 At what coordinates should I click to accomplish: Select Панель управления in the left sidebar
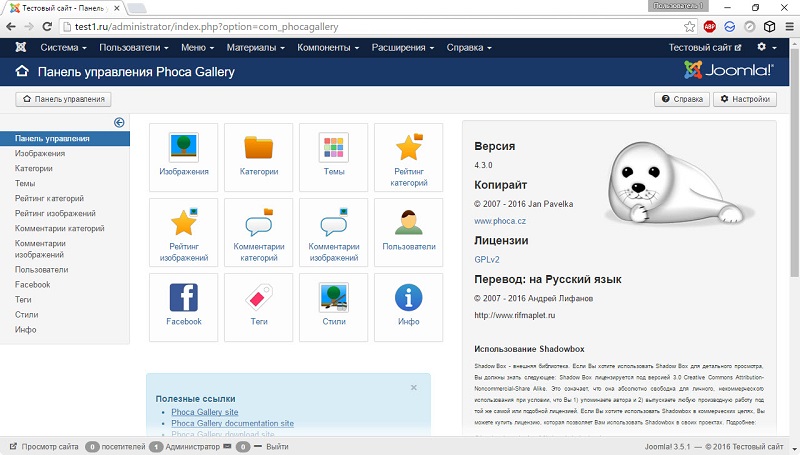pos(65,138)
